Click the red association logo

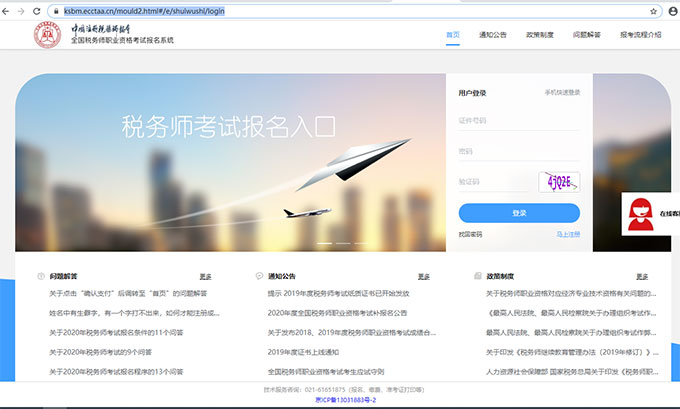click(48, 37)
